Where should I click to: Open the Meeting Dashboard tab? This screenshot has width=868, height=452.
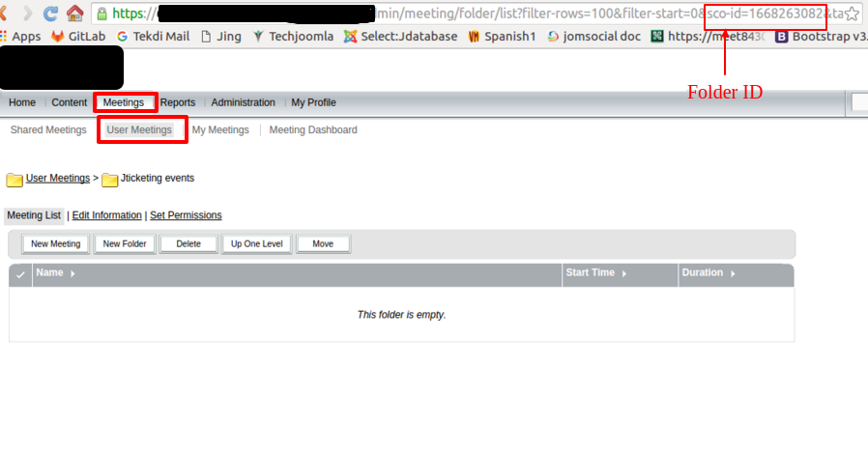pos(313,129)
